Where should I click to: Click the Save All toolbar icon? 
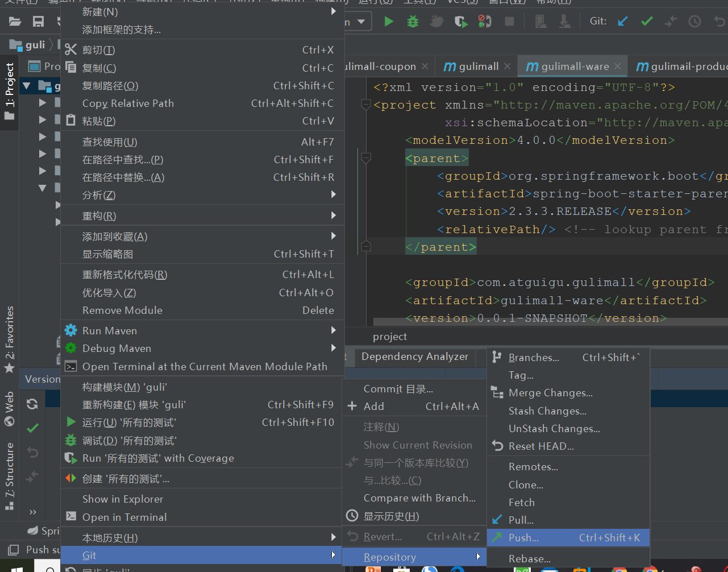pos(38,22)
